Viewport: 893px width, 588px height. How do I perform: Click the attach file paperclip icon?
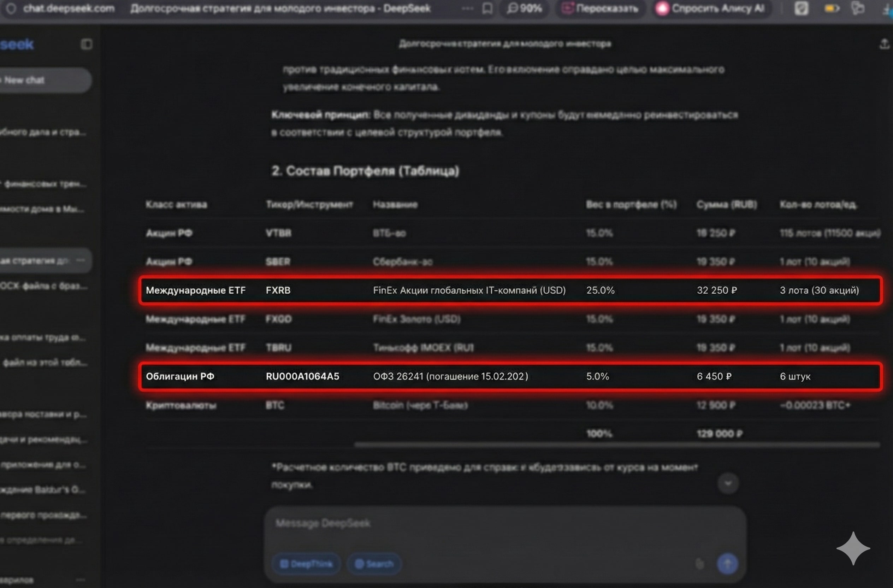click(699, 563)
